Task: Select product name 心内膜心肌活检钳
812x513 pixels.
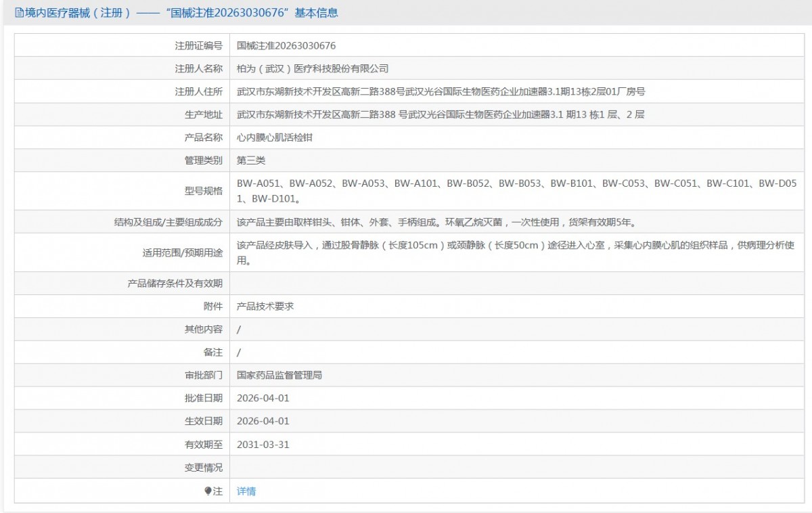Action: coord(275,137)
